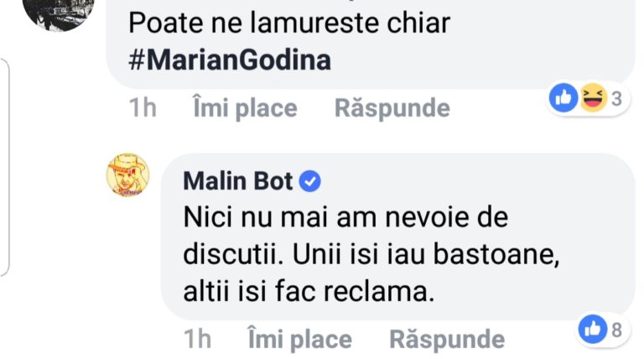Click the Haha laughing emoji reaction

pos(593,99)
